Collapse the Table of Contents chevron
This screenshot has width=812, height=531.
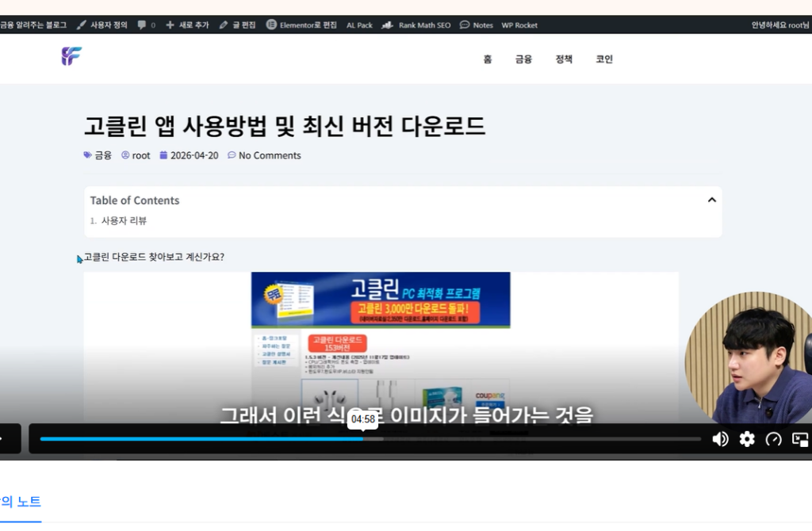point(712,200)
